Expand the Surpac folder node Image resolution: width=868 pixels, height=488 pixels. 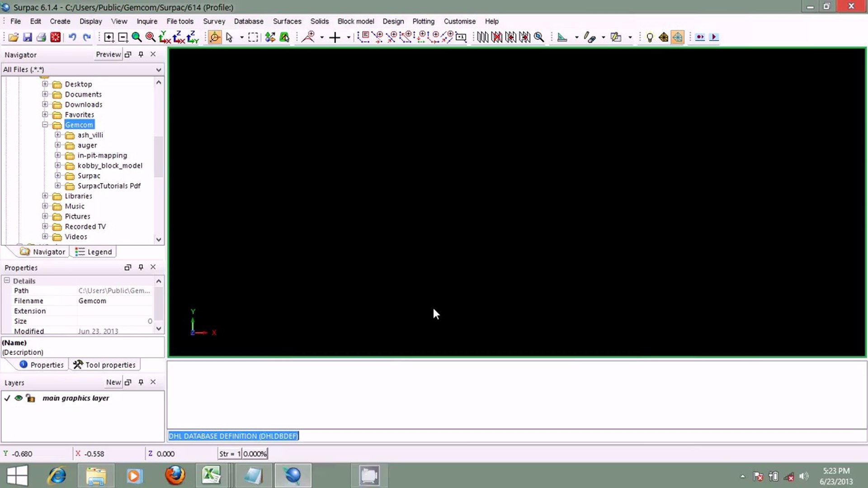[x=58, y=176]
